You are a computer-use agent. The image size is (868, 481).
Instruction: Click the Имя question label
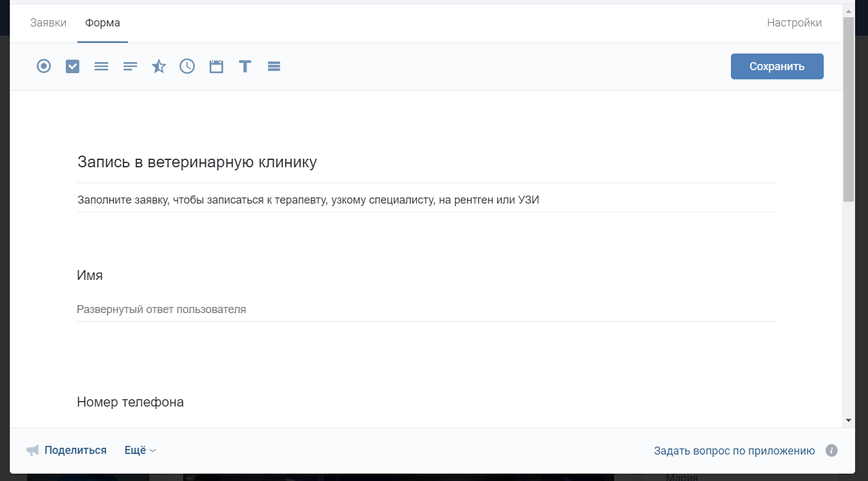(x=90, y=276)
